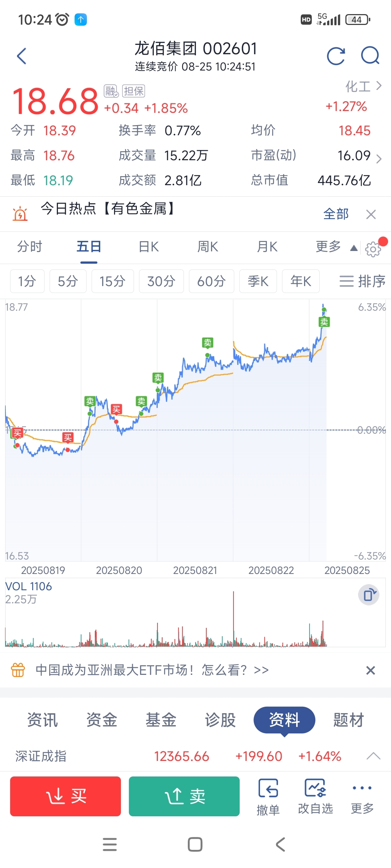Screen dimensions: 391x868
Task: Switch to the 资金 info tab
Action: [102, 720]
